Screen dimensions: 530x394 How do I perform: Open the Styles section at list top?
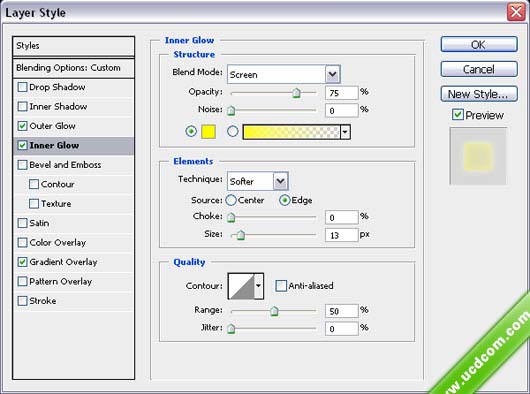coord(73,46)
